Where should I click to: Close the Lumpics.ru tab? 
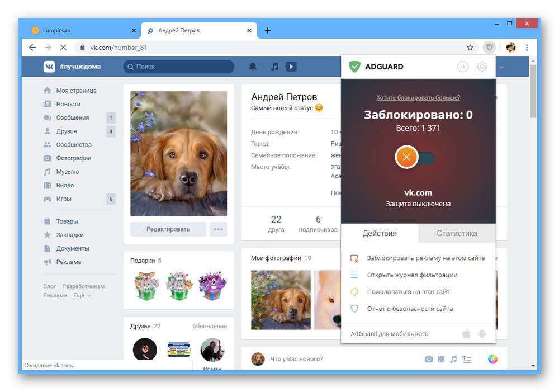tap(134, 31)
